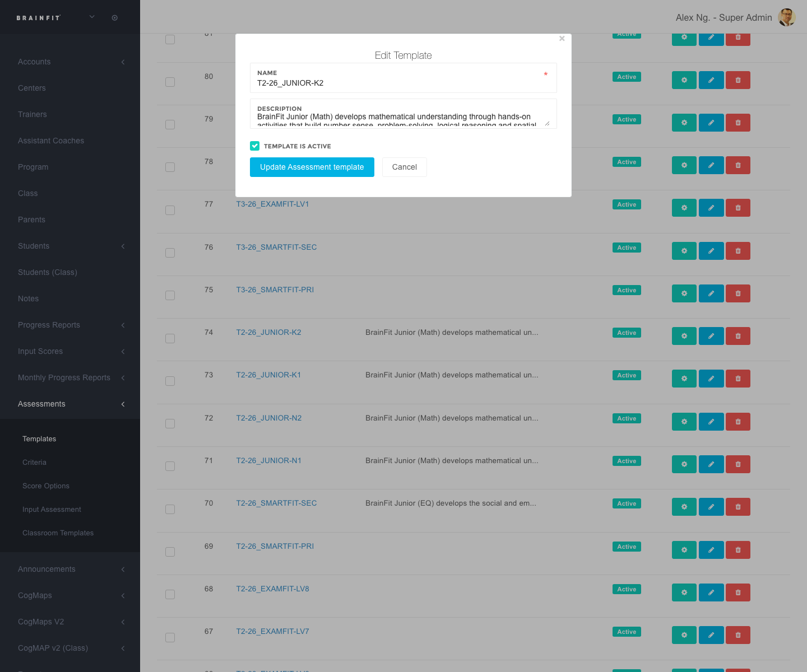807x672 pixels.
Task: Click Active badge on row 80
Action: click(627, 77)
